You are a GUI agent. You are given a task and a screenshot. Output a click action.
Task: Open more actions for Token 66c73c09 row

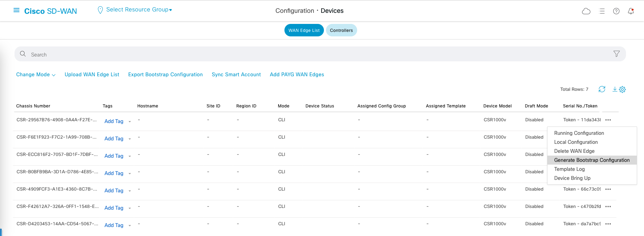[x=608, y=189]
